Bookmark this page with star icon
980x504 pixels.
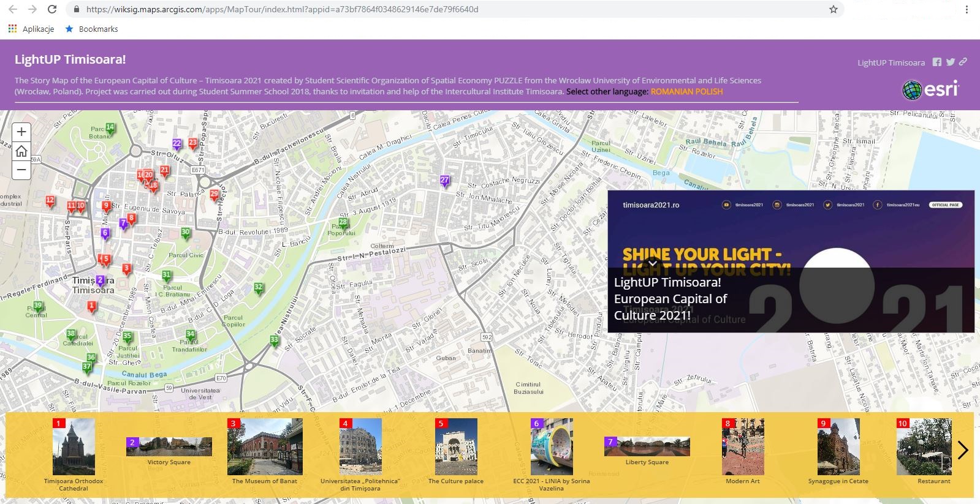tap(834, 9)
